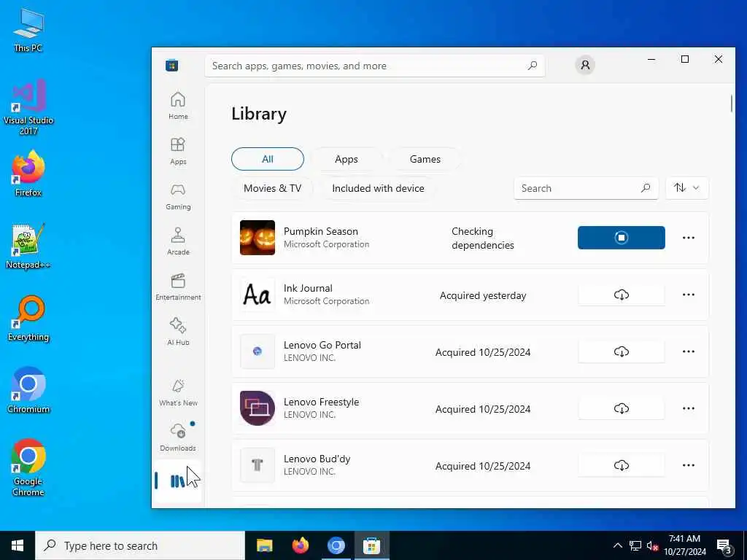Open AI Hub from sidebar
Screen dimensions: 747x560
(178, 332)
